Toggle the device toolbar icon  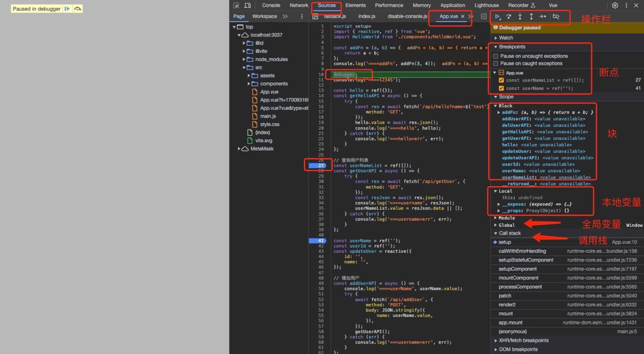247,5
